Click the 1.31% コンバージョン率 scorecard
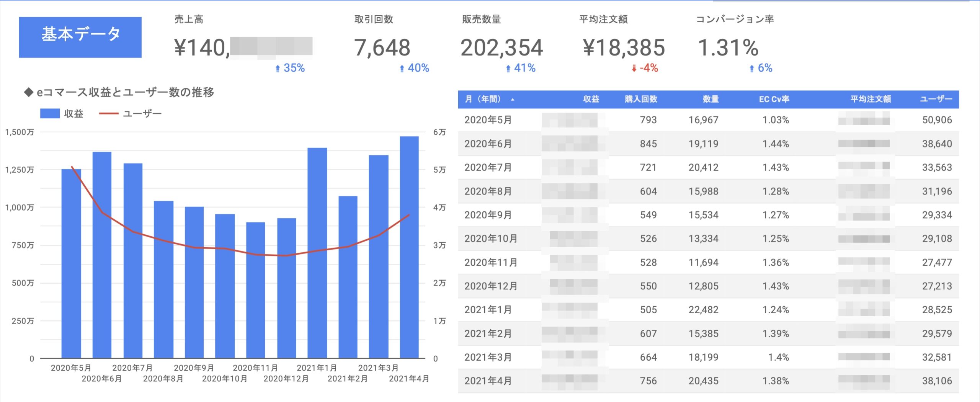The width and height of the screenshot is (980, 402). pos(728,48)
